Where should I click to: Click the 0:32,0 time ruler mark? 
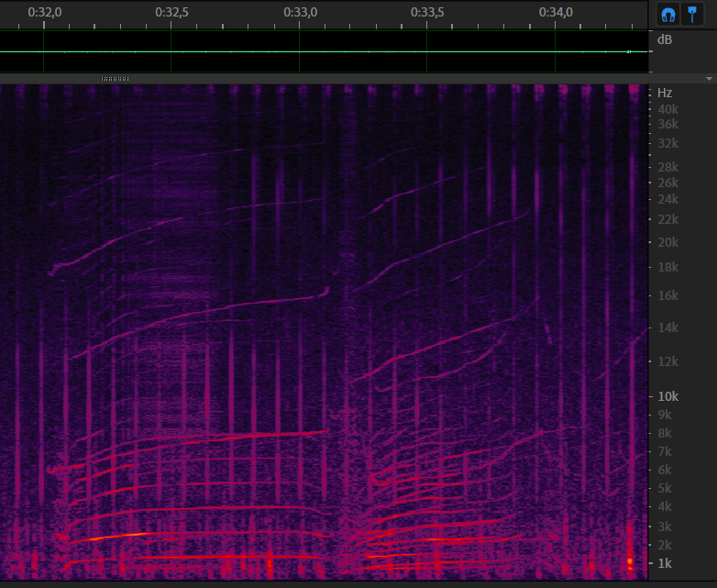point(44,12)
